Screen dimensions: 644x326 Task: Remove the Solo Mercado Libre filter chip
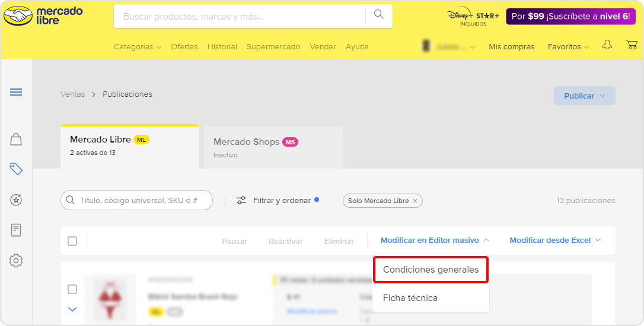(415, 201)
